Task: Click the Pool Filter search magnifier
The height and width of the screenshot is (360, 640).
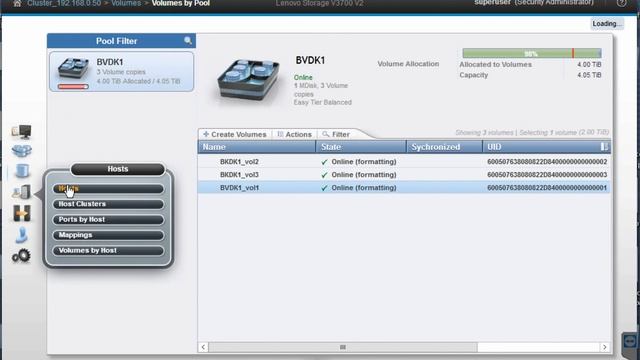Action: [x=188, y=40]
